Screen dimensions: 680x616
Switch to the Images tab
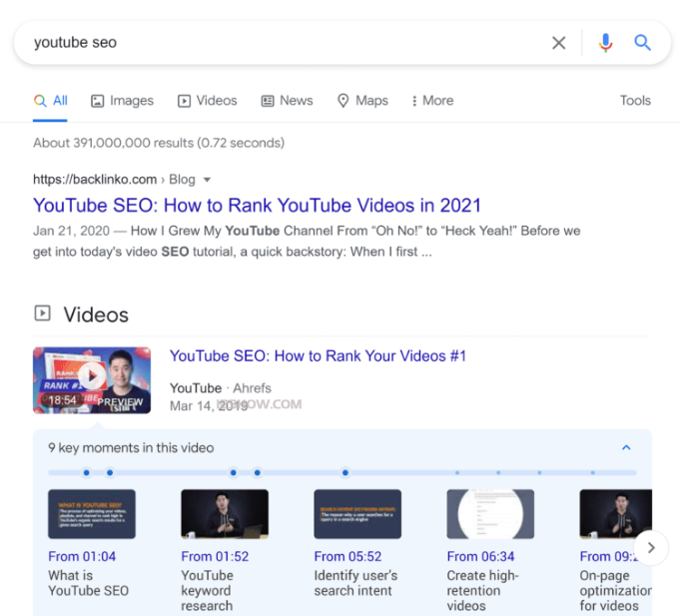(122, 101)
